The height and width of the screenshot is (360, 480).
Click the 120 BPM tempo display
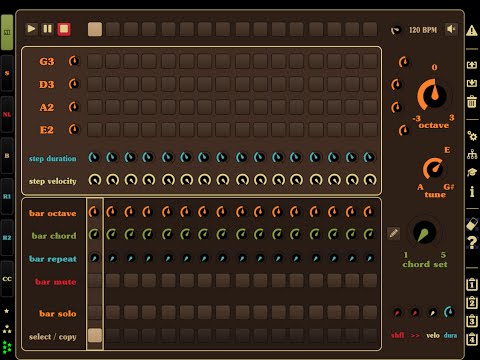423,30
